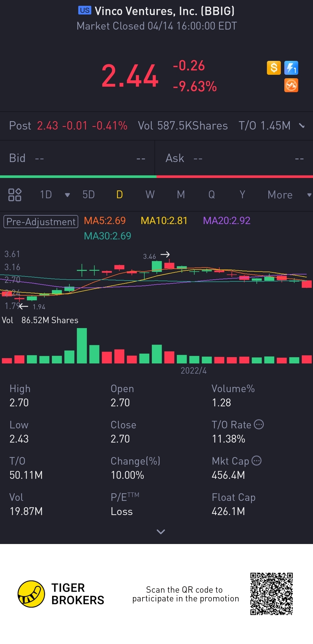Tap the 1.94 low marker on chart
This screenshot has width=313, height=644.
tap(39, 307)
